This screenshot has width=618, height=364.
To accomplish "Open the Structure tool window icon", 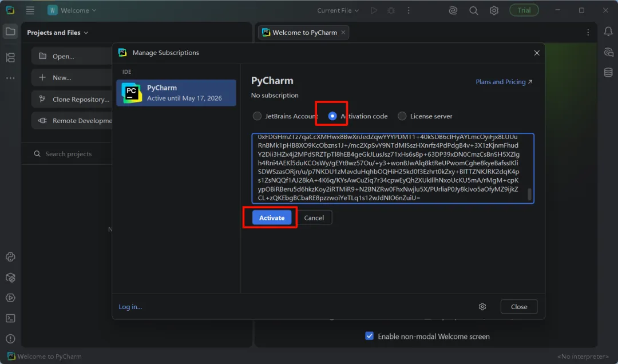I will click(x=10, y=58).
